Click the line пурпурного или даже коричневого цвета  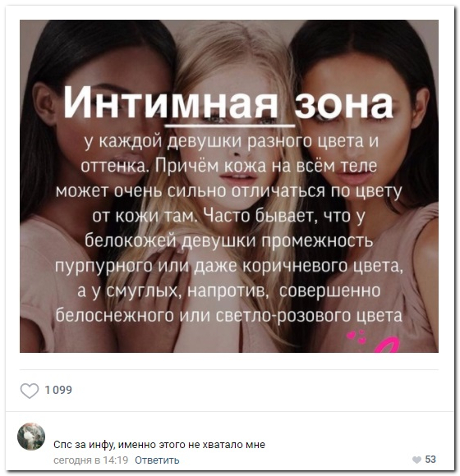pos(229,266)
